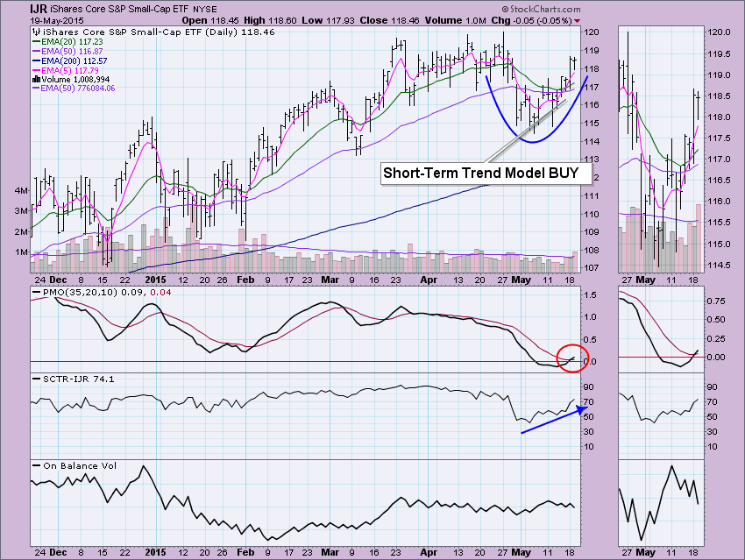
Task: Click the May label under the zoomed price panel
Action: pyautogui.click(x=645, y=280)
